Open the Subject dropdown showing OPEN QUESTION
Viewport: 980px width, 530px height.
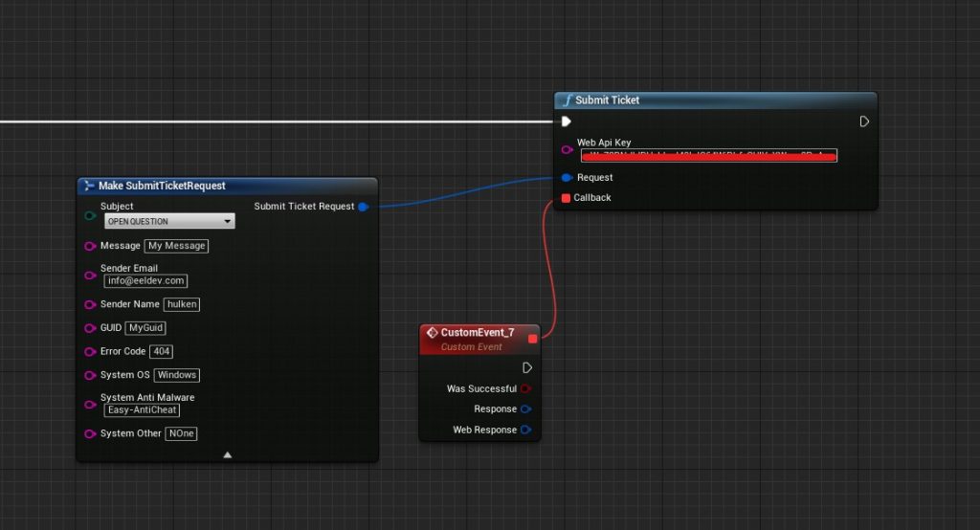169,221
